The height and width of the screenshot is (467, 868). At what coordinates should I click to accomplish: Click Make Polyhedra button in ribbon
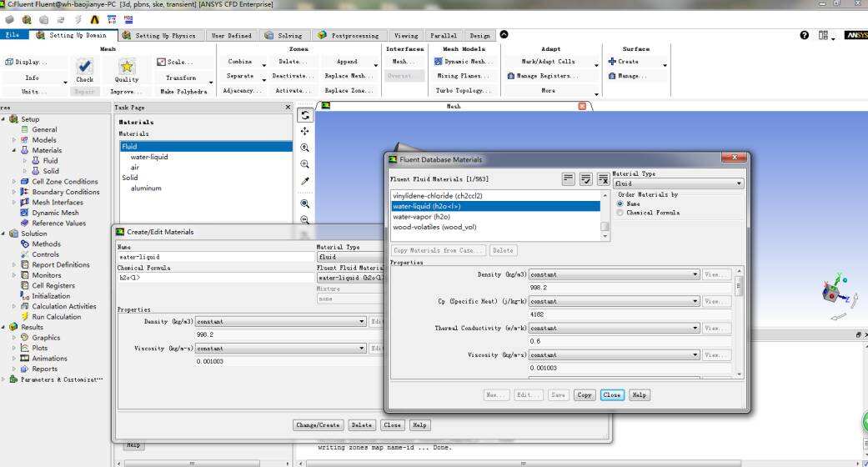pyautogui.click(x=183, y=92)
